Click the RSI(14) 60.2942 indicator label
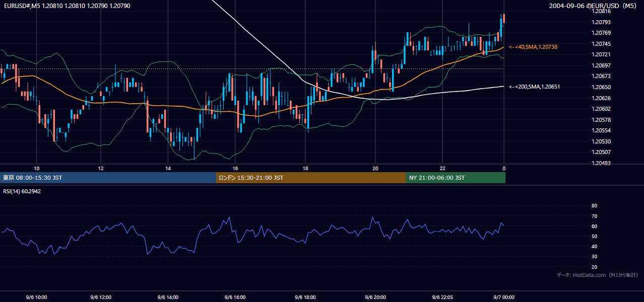The image size is (644, 302). pos(22,191)
